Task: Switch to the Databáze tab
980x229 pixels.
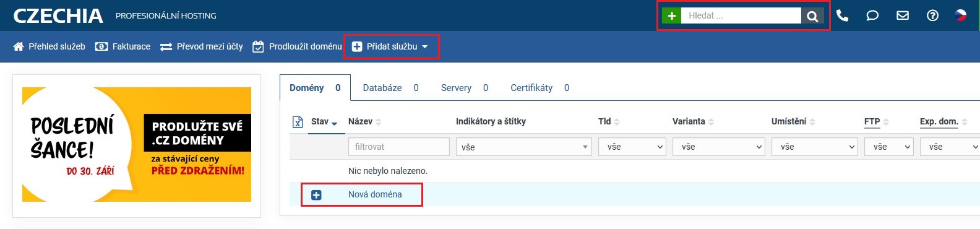Action: coord(390,88)
